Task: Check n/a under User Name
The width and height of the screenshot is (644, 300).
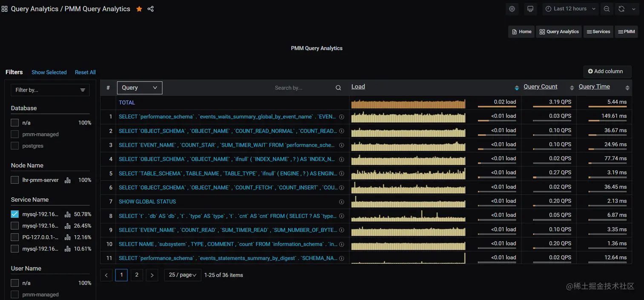Action: pos(15,283)
